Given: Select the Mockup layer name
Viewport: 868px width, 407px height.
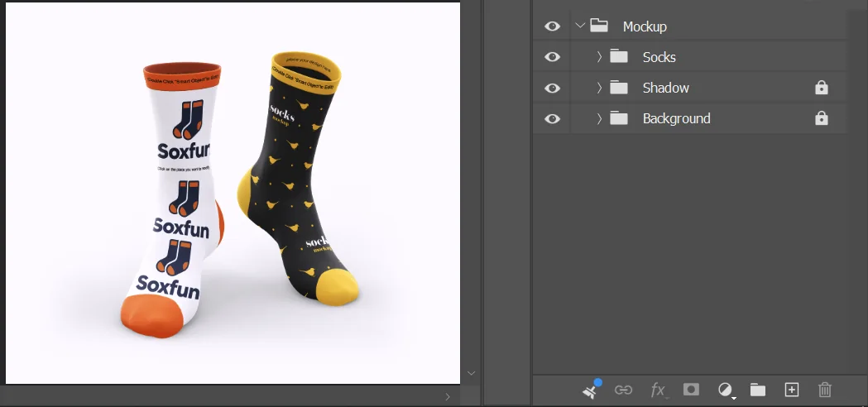Looking at the screenshot, I should click(645, 26).
